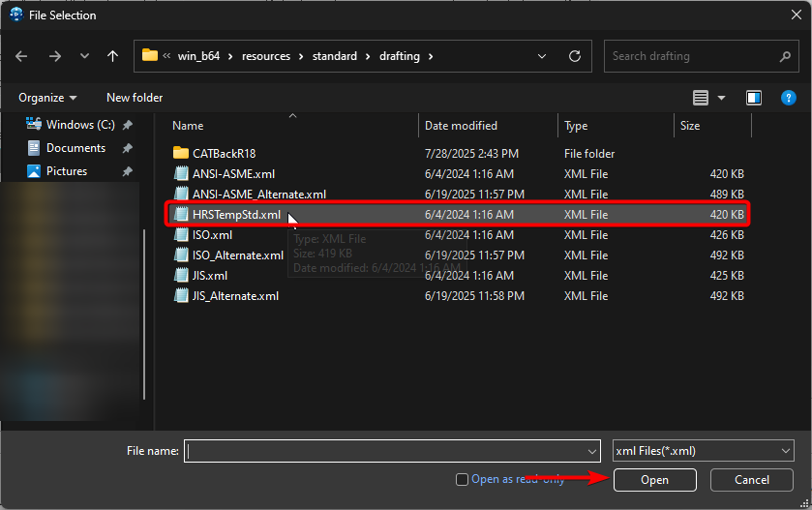The height and width of the screenshot is (510, 812).
Task: Click the folder icon in address bar
Action: point(150,55)
